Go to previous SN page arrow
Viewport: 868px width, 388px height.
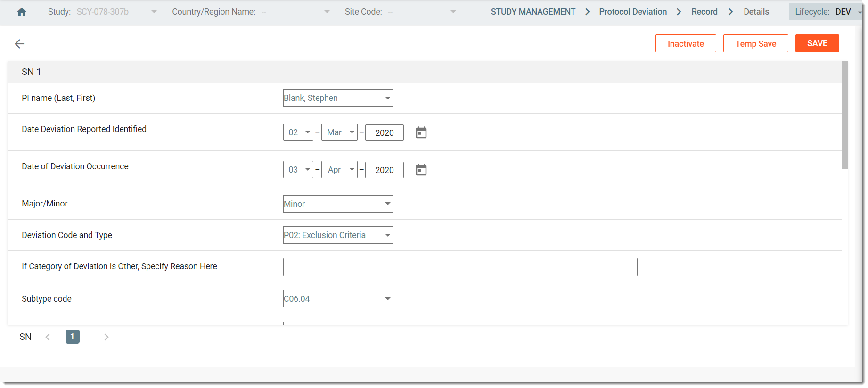pyautogui.click(x=48, y=337)
